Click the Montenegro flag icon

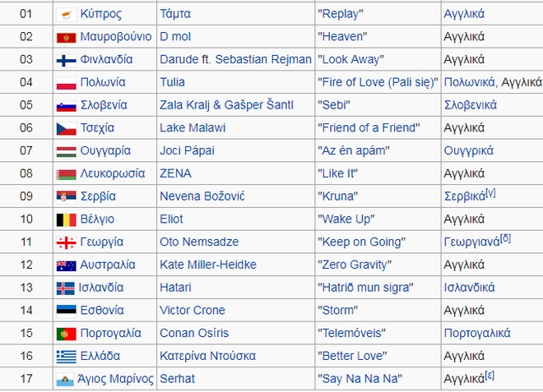pos(66,38)
